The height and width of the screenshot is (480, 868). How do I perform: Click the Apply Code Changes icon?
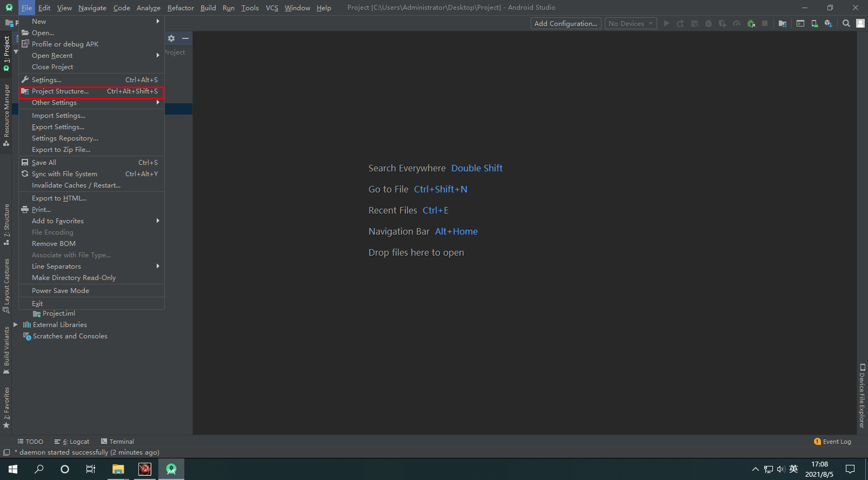coord(695,23)
